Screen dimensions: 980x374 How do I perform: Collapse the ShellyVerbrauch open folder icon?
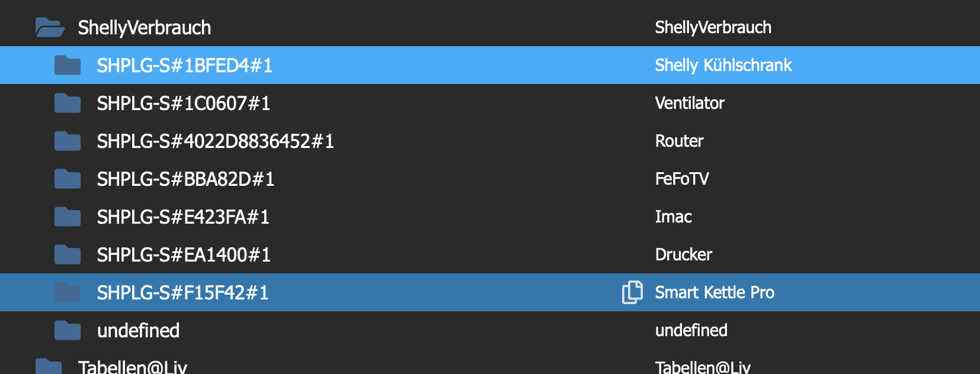coord(49,27)
